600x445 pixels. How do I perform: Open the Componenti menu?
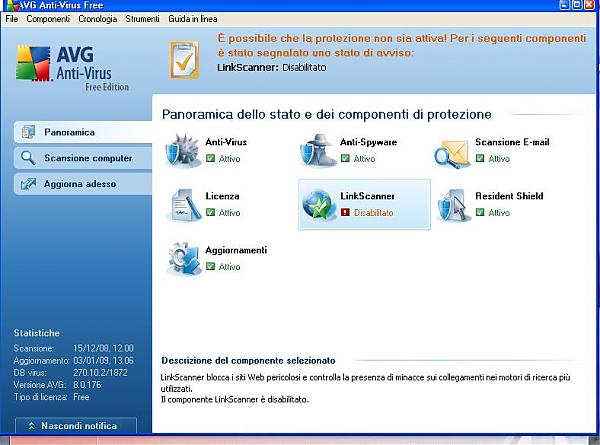[48, 19]
